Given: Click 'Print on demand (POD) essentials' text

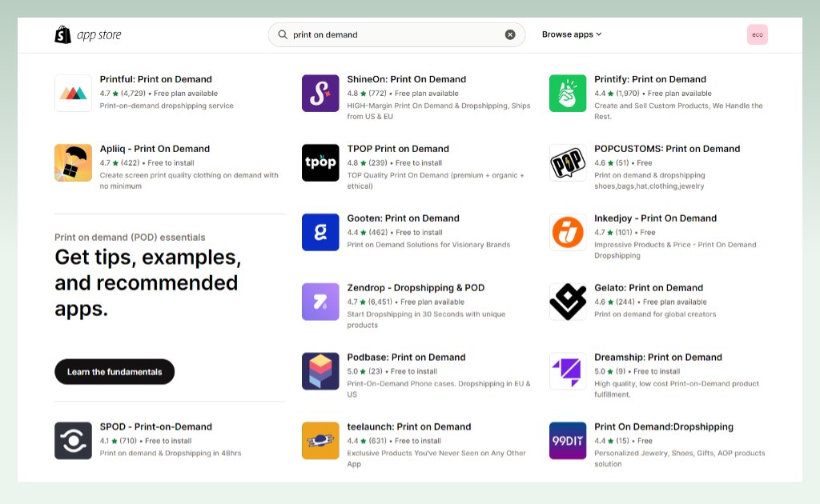Looking at the screenshot, I should tap(130, 237).
